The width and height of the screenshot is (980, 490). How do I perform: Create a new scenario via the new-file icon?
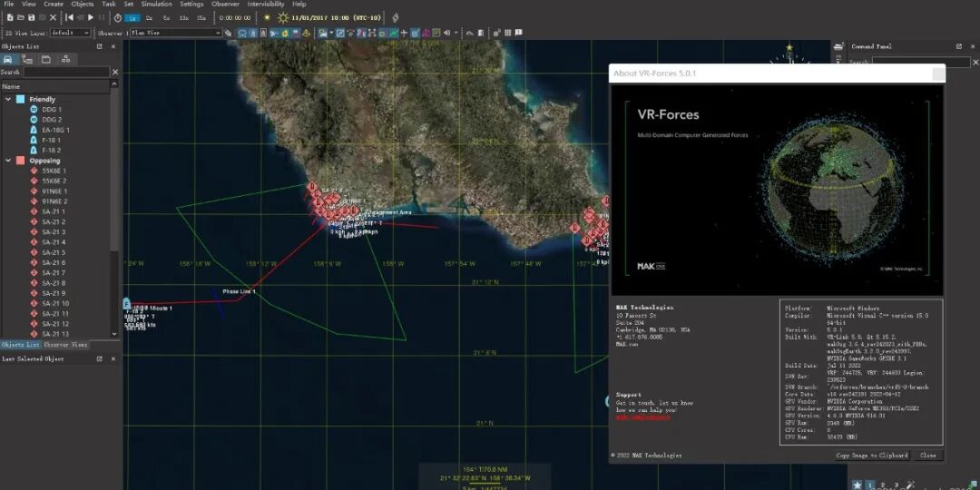click(9, 17)
